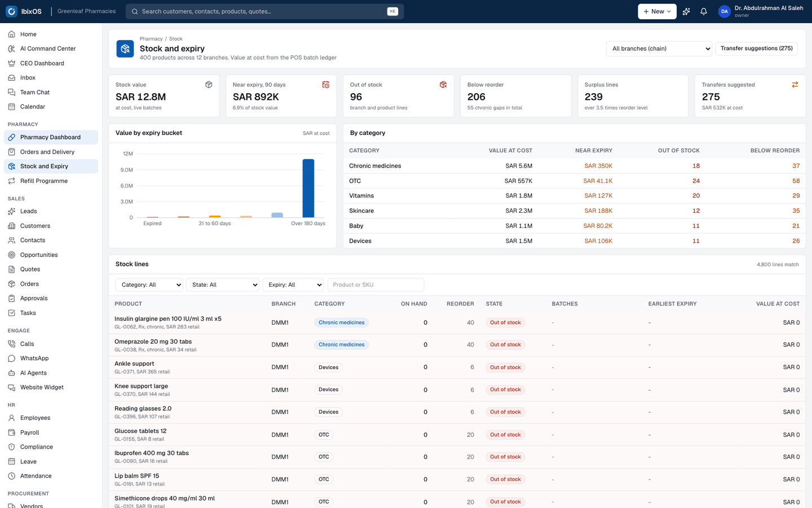Click the Stock and expiry header icon
The height and width of the screenshot is (508, 812).
[x=125, y=49]
